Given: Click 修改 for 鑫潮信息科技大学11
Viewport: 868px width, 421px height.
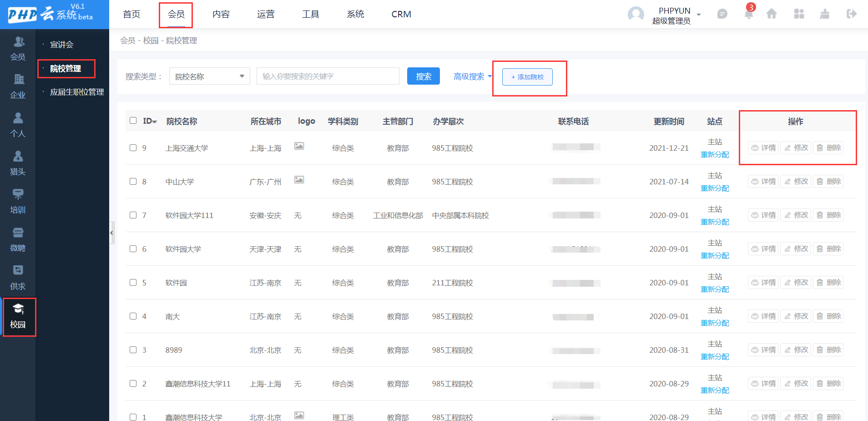Looking at the screenshot, I should pos(796,383).
